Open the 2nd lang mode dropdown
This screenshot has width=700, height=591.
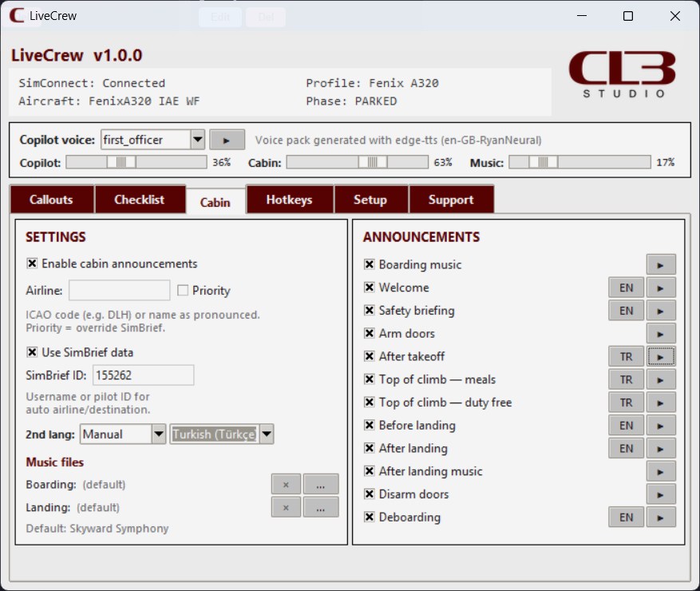pos(157,434)
